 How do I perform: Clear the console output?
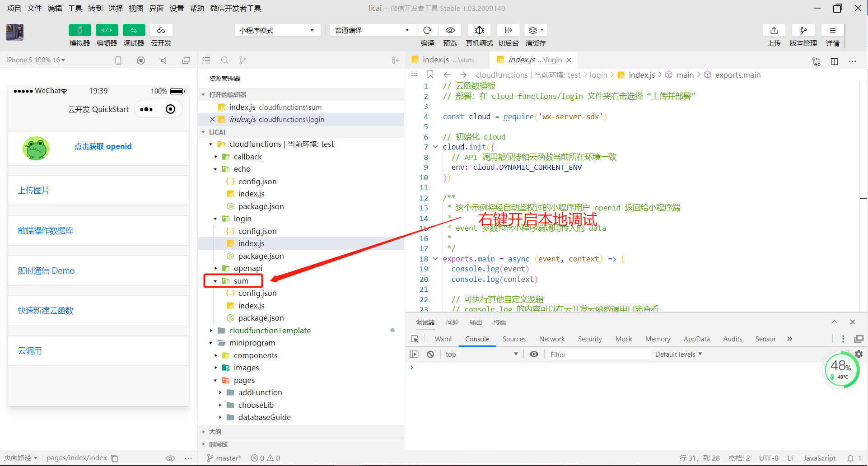tap(430, 354)
